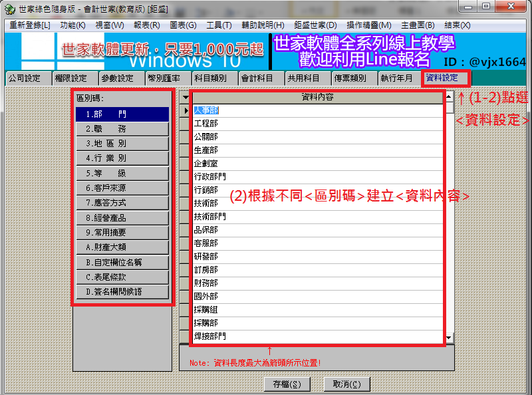The width and height of the screenshot is (532, 395).
Task: Switch to the 幣別匯率 tab
Action: click(x=164, y=78)
